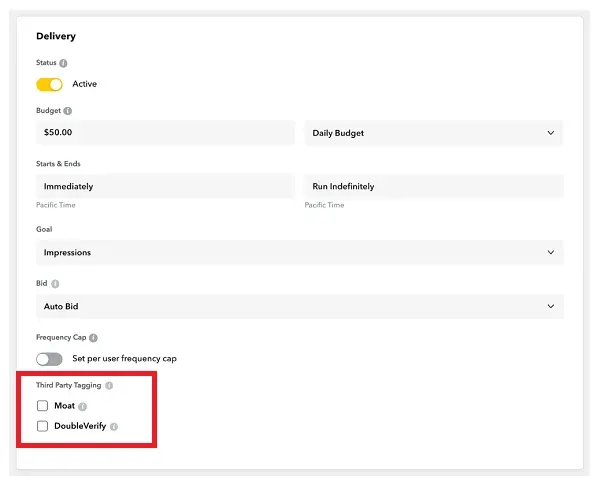Click the Frequency Cap info icon

pos(93,338)
